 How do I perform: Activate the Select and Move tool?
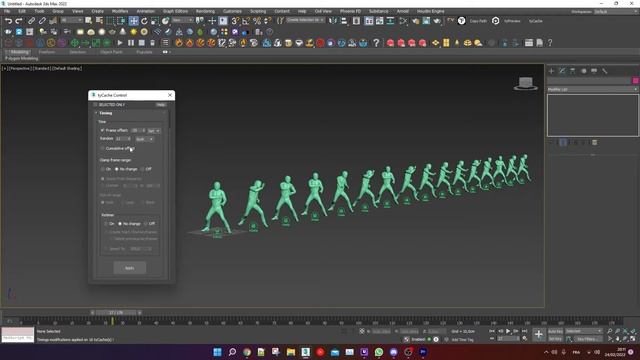tap(133, 21)
